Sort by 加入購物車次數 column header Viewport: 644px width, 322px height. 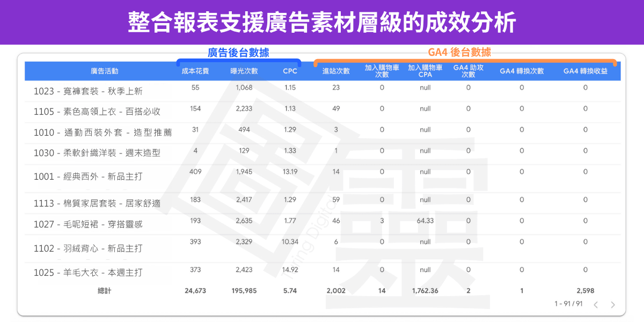coord(382,71)
